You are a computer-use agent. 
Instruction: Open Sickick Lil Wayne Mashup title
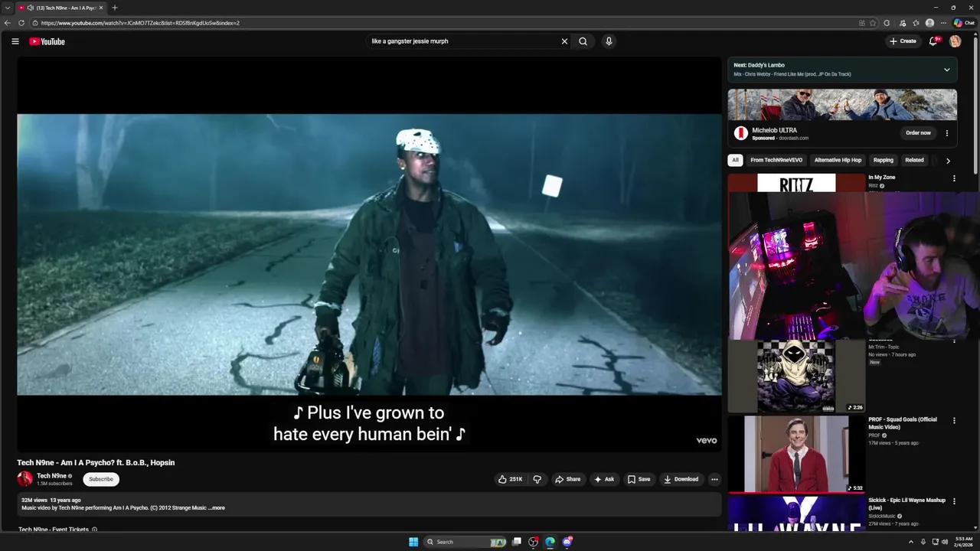906,504
